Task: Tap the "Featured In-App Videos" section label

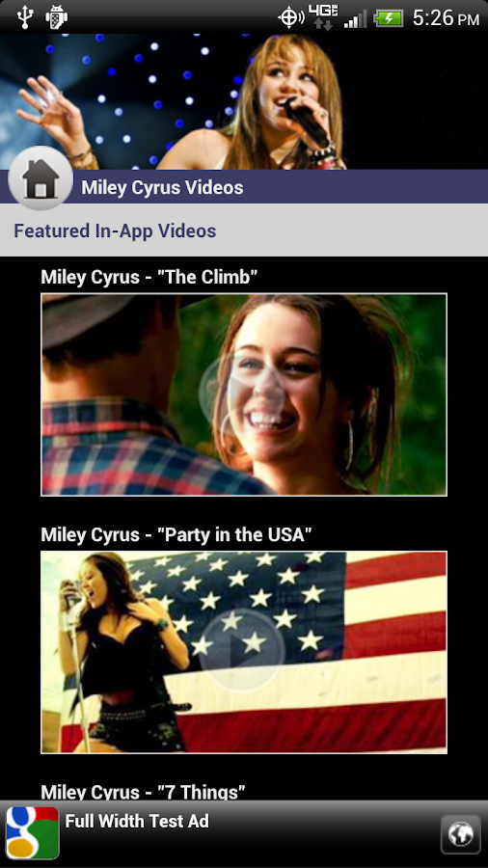Action: tap(115, 231)
